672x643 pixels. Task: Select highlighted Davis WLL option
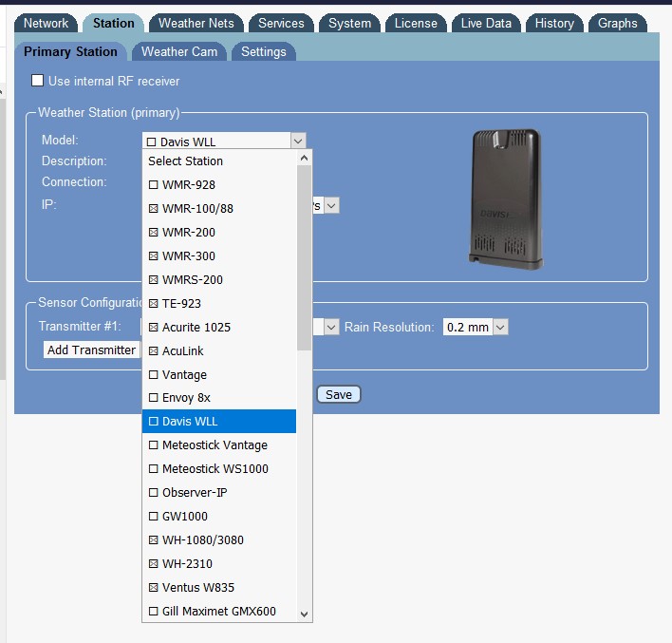coord(219,422)
